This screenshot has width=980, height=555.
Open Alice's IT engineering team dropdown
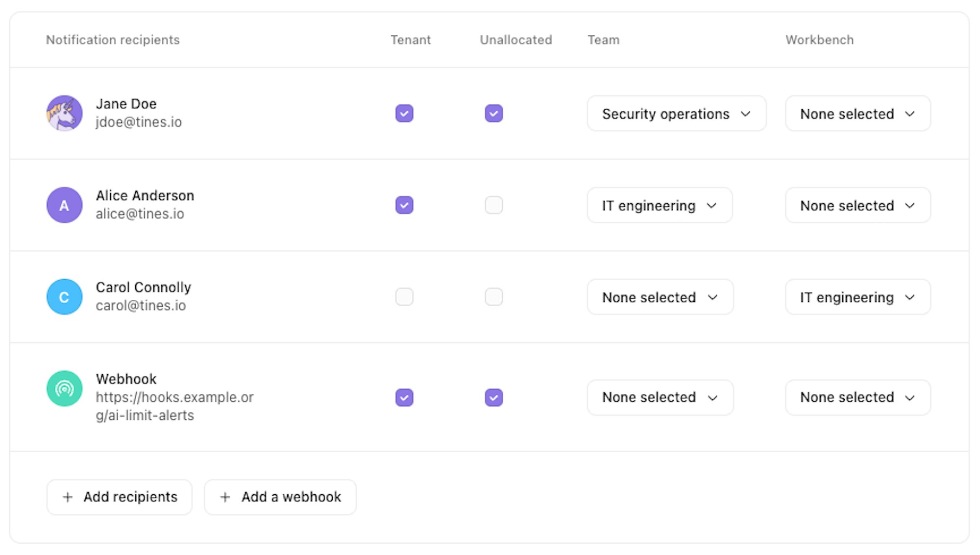click(x=660, y=205)
